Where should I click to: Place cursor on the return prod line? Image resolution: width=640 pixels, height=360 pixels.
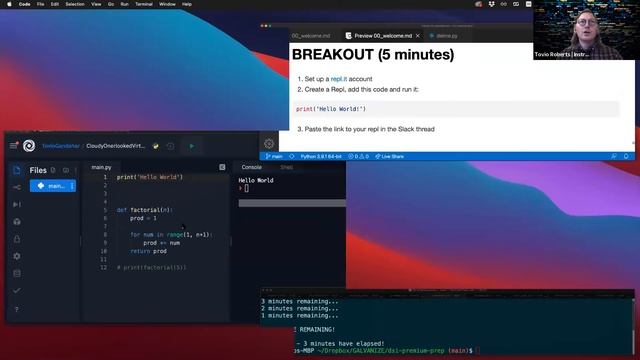tap(149, 251)
